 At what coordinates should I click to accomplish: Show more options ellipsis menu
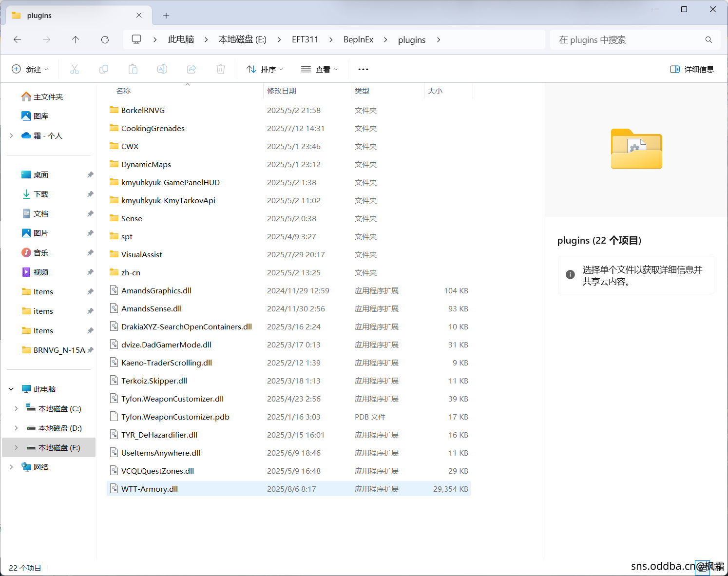tap(363, 69)
